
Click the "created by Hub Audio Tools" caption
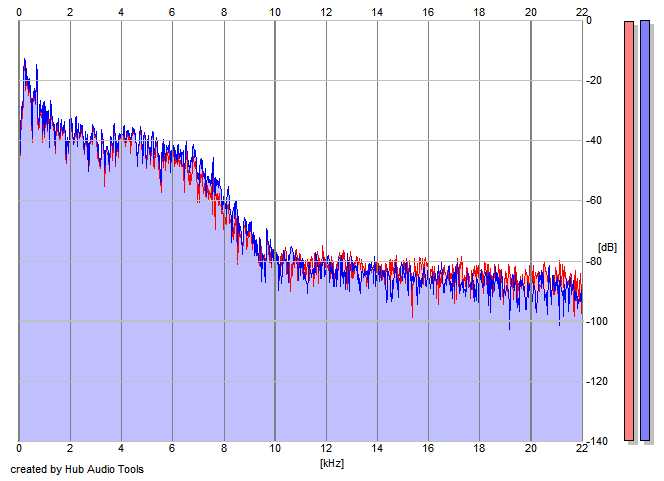(x=77, y=469)
